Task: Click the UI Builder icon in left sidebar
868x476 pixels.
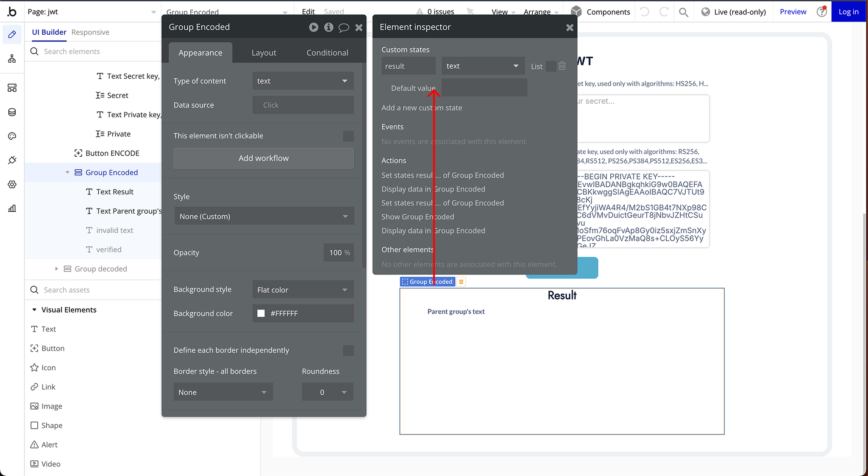Action: pos(12,34)
